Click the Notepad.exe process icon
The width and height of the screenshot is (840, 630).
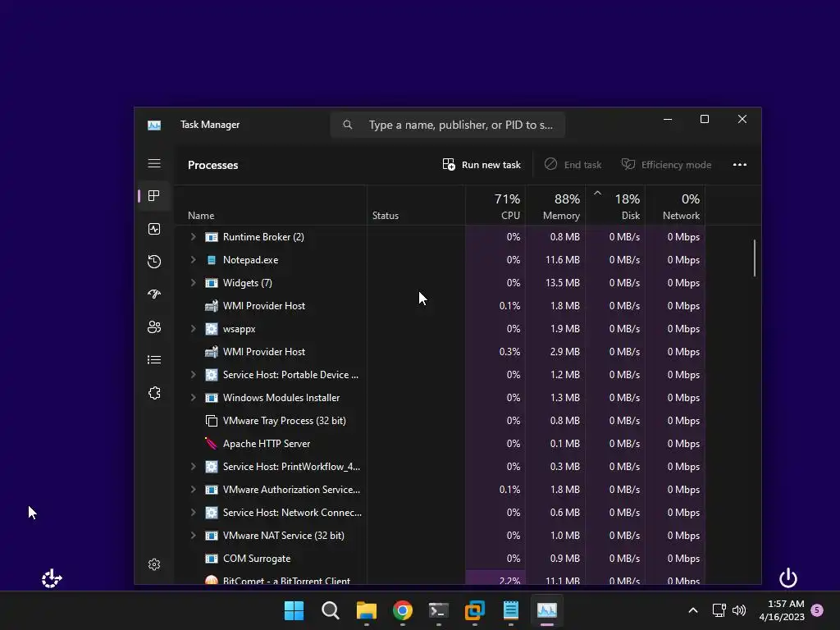pos(212,260)
